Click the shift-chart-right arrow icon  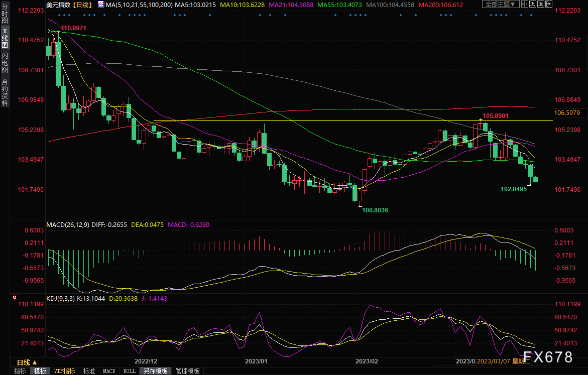549,5
